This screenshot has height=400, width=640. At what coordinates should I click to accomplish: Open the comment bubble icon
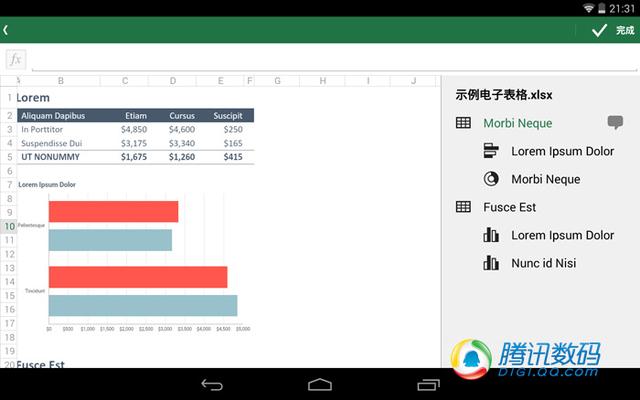click(x=615, y=122)
